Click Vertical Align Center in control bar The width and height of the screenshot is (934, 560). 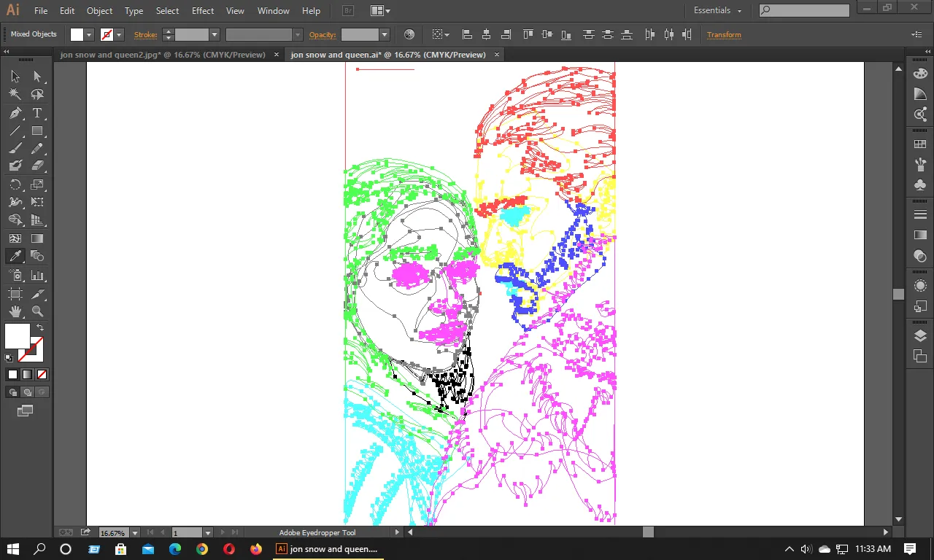(x=547, y=34)
